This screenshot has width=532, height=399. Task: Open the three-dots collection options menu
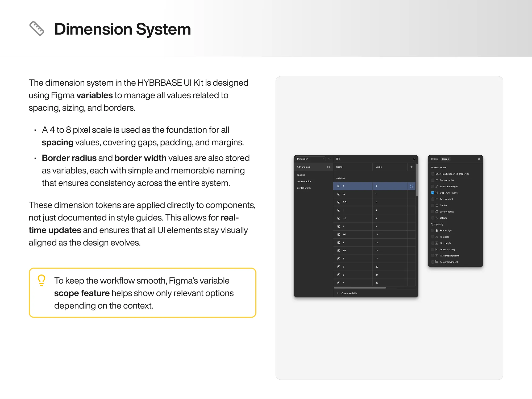pyautogui.click(x=330, y=159)
